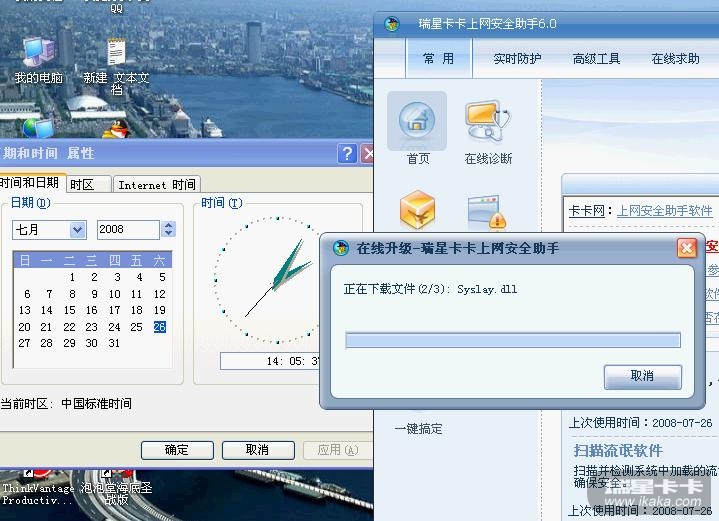Click the orange box icon in Kaka sidebar
Viewport: 719px width, 521px height.
[417, 210]
